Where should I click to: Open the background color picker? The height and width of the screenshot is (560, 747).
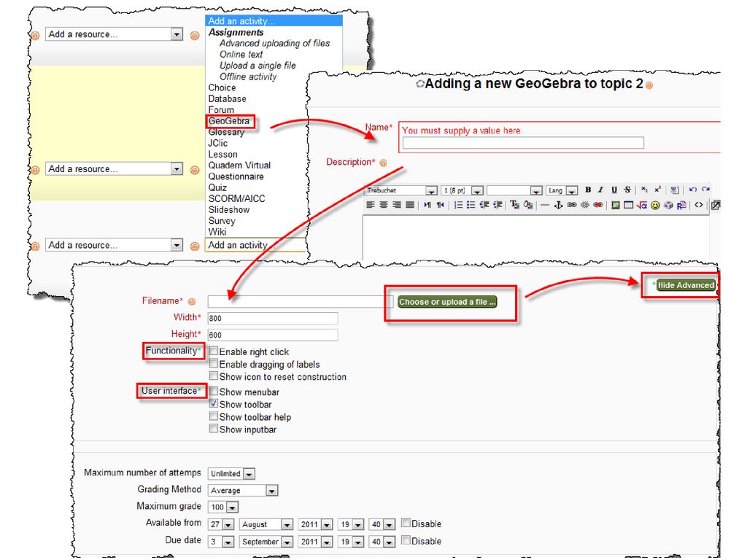pos(528,205)
